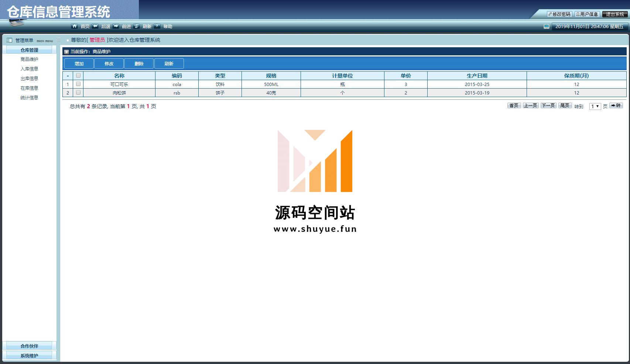The width and height of the screenshot is (630, 364).
Task: Click the 删除 button
Action: (139, 63)
